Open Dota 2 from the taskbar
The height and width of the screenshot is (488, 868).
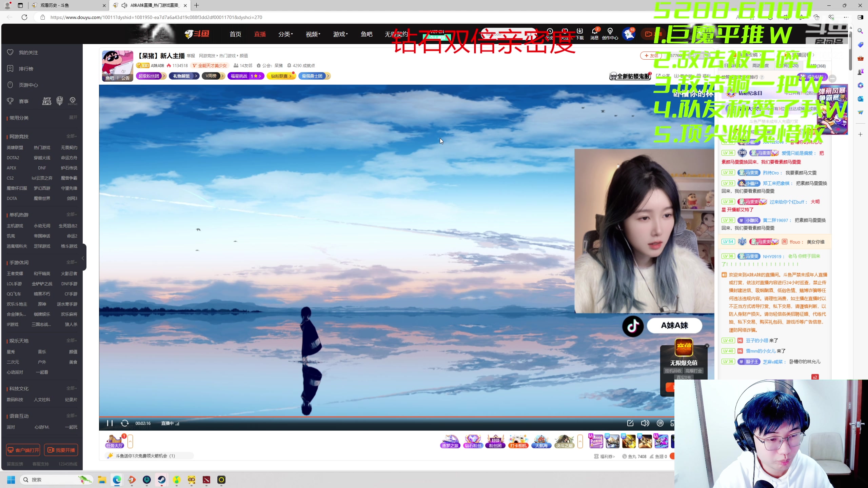point(206,480)
